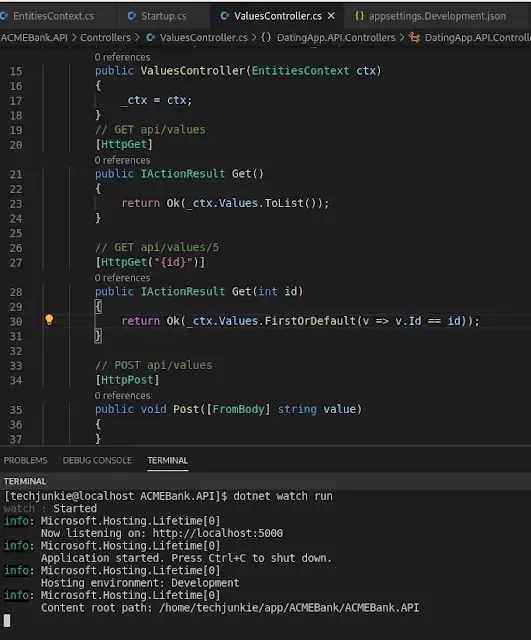Image resolution: width=531 pixels, height=640 pixels.
Task: Click the opening brace on line 29
Action: [98, 306]
